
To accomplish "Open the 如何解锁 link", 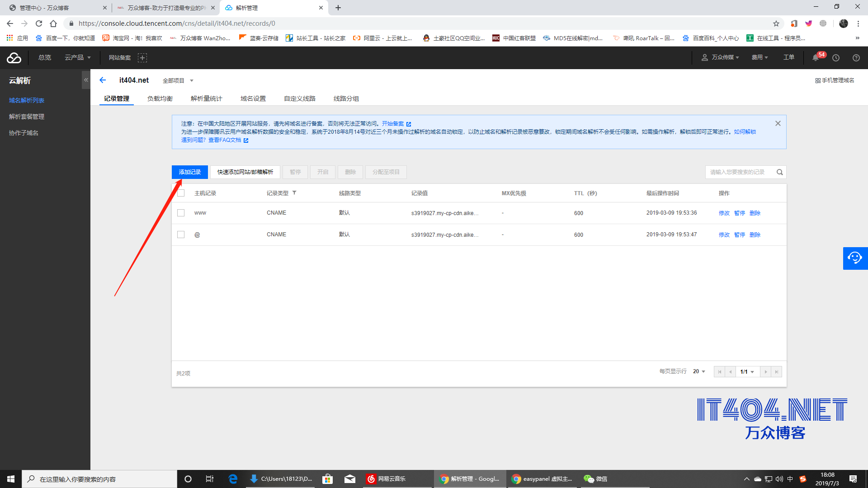I will click(x=745, y=132).
